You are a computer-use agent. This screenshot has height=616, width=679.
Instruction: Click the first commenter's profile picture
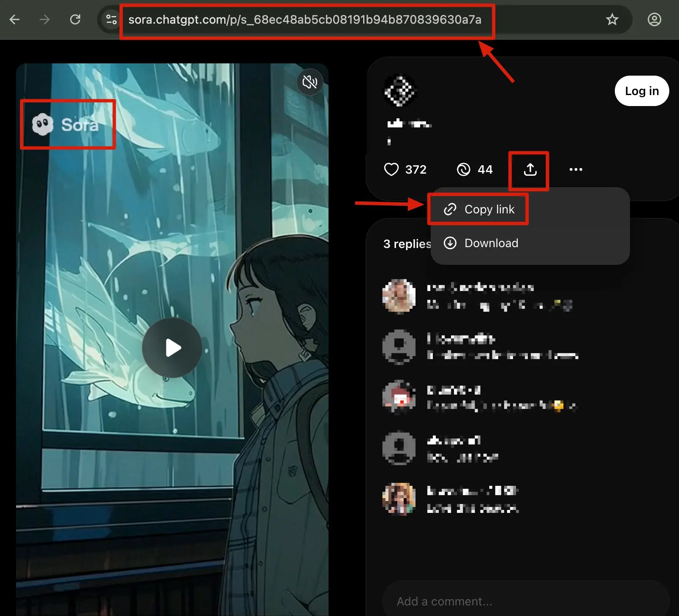[399, 296]
